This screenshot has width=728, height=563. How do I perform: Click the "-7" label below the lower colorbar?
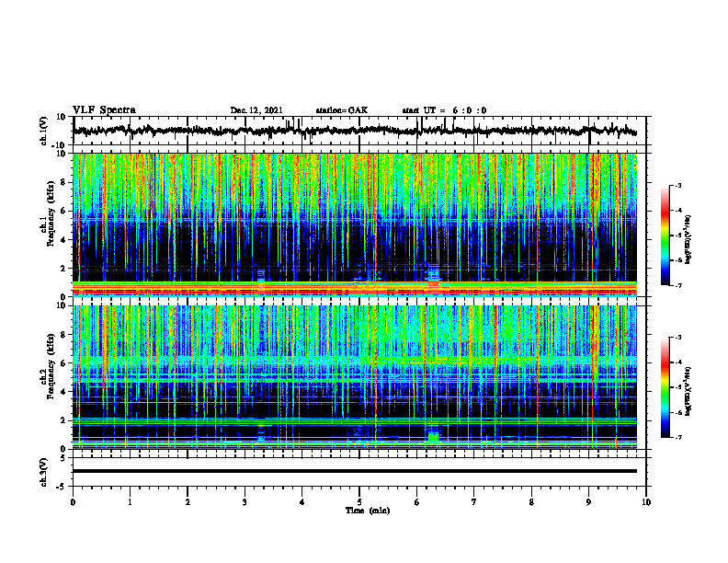pos(678,438)
